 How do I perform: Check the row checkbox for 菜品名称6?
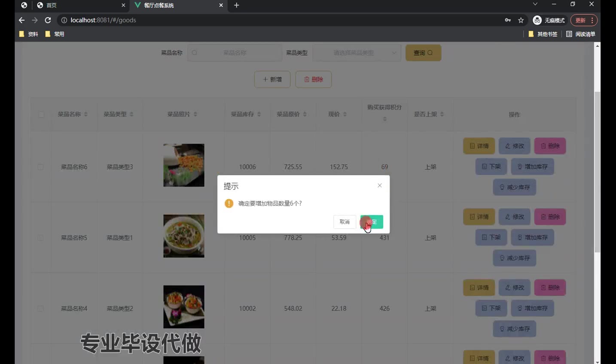click(40, 167)
